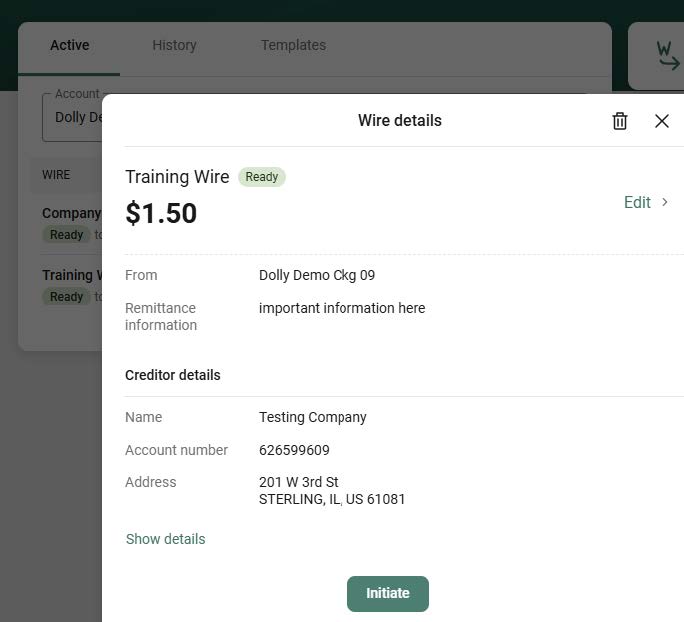This screenshot has height=622, width=684.
Task: Expand Show details for the creditor
Action: (165, 539)
